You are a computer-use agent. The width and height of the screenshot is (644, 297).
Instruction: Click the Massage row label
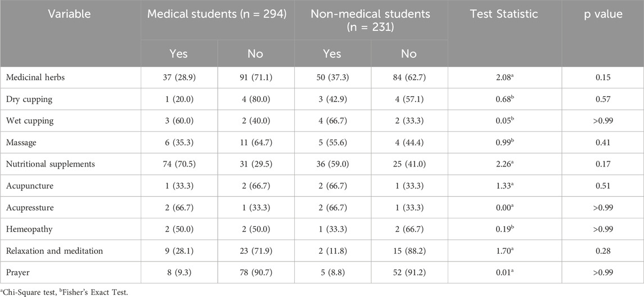click(x=26, y=143)
